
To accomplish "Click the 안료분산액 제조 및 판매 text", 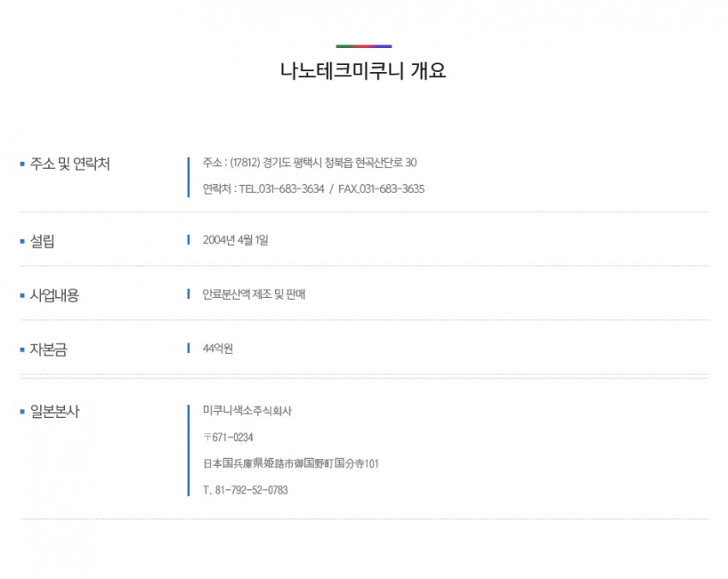I will (254, 295).
